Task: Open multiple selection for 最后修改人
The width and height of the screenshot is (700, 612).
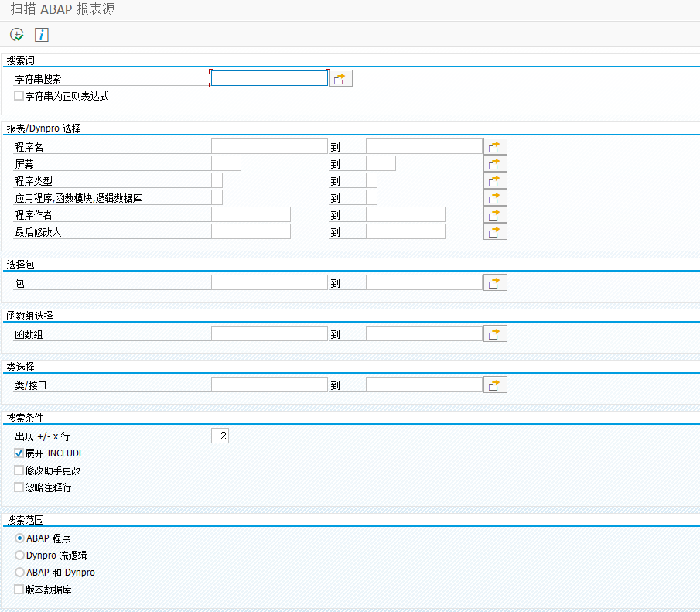Action: point(494,231)
